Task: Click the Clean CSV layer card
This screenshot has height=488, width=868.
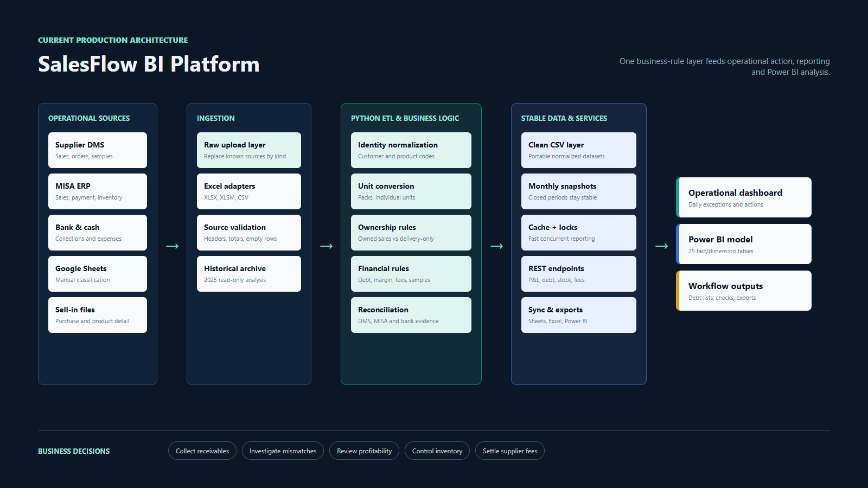Action: coord(579,150)
